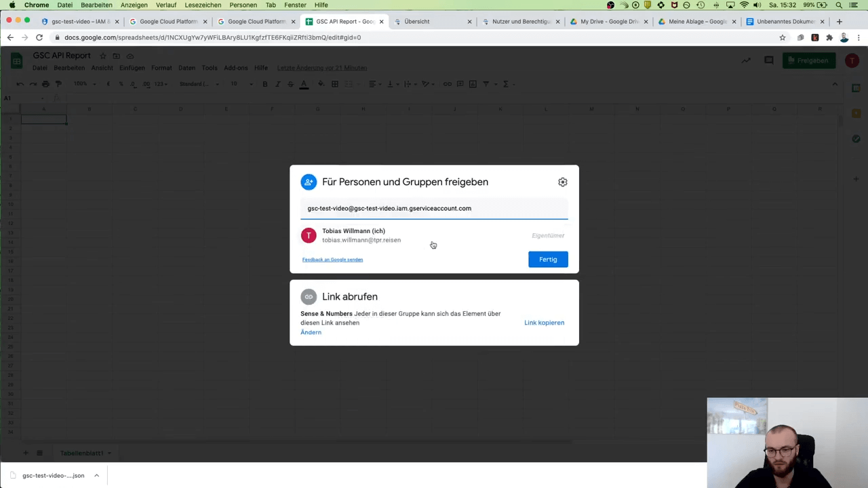Open the functions sigma dropdown
Screen dimensions: 868x488
click(x=508, y=84)
